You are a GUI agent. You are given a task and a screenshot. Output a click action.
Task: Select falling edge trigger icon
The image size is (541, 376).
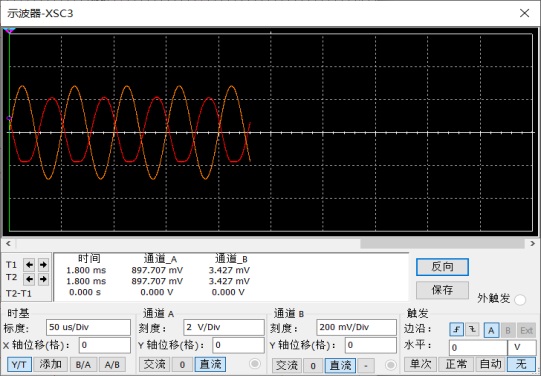coord(472,330)
